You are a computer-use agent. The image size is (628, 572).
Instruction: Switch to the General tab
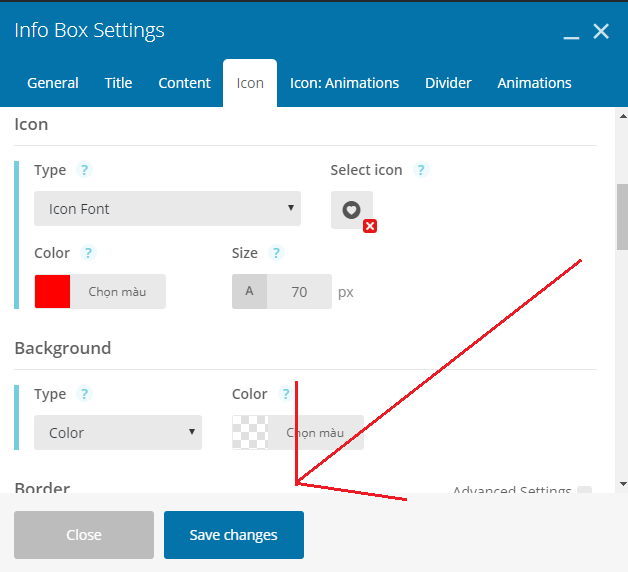pos(53,83)
